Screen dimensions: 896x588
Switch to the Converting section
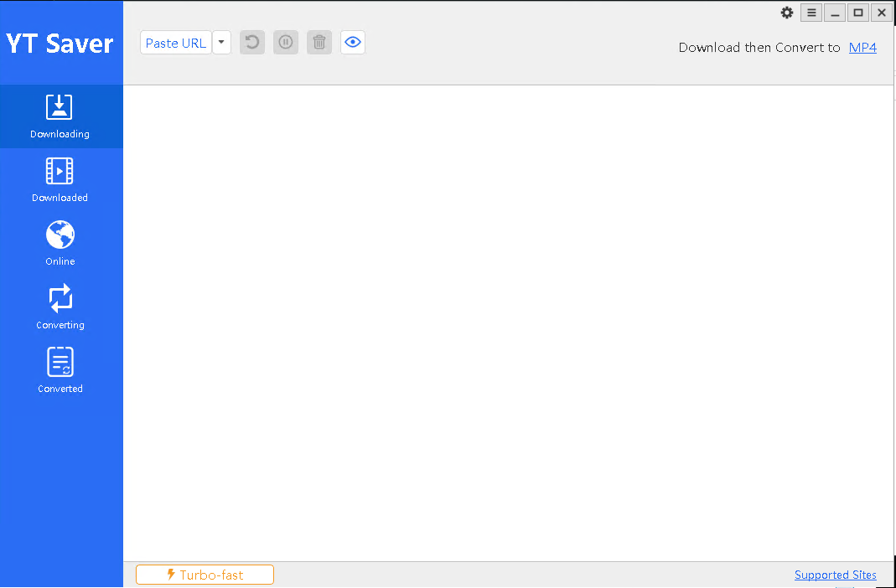pos(60,307)
